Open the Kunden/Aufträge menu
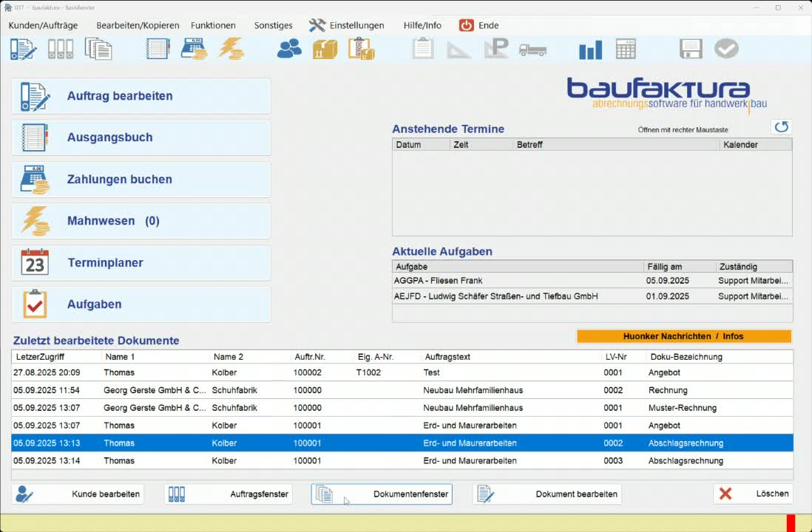Image resolution: width=812 pixels, height=532 pixels. tap(43, 25)
